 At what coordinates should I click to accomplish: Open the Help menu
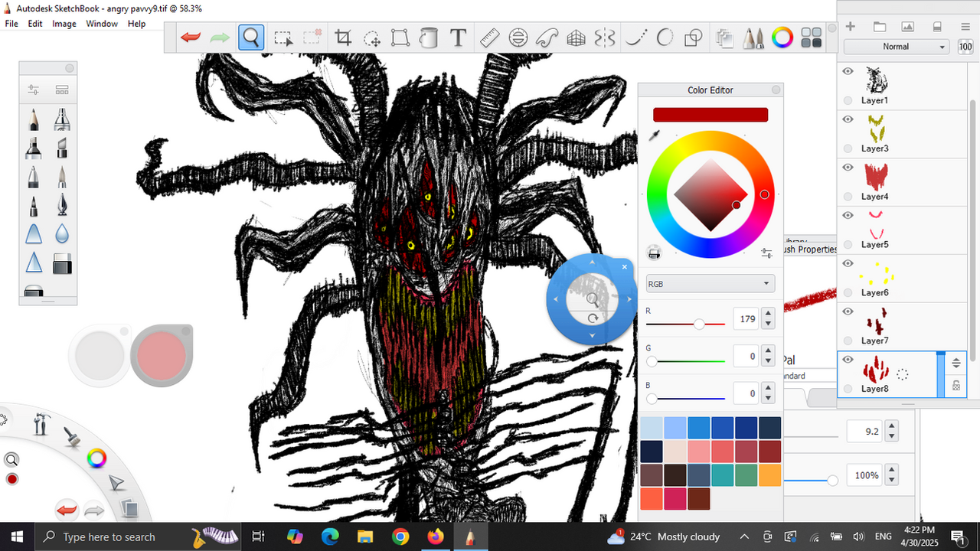(x=136, y=24)
